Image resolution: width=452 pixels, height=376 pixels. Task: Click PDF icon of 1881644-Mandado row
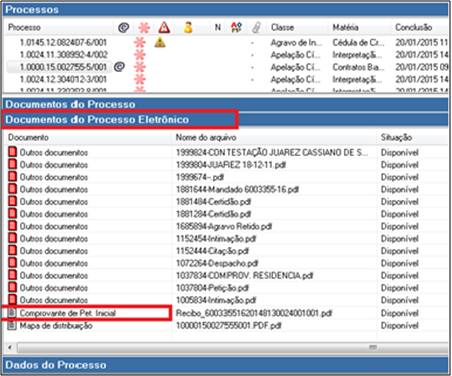12,189
